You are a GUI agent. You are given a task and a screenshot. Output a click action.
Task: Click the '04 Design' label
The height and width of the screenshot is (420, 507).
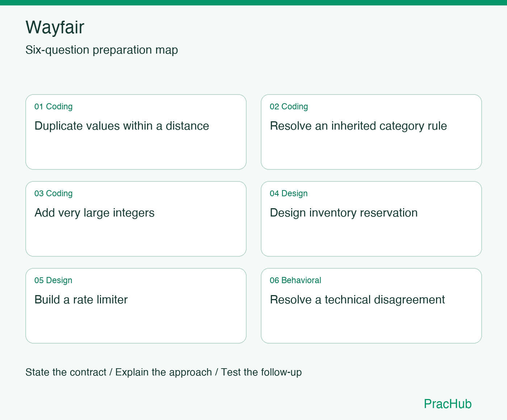(289, 193)
